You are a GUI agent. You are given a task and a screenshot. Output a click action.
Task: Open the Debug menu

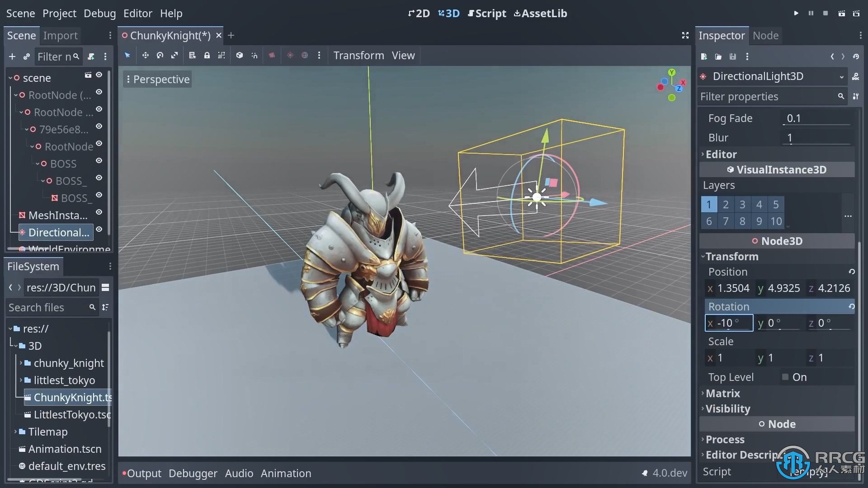(99, 13)
